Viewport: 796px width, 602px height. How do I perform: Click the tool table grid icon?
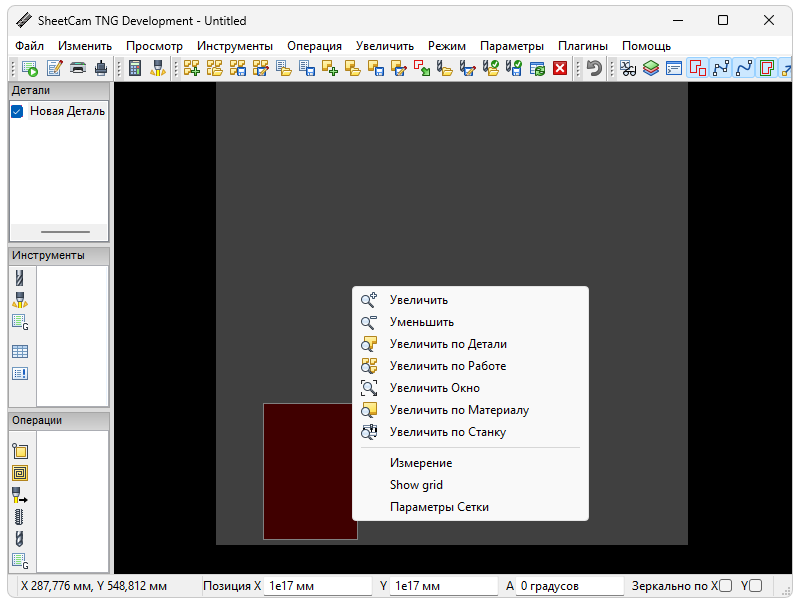coord(20,351)
